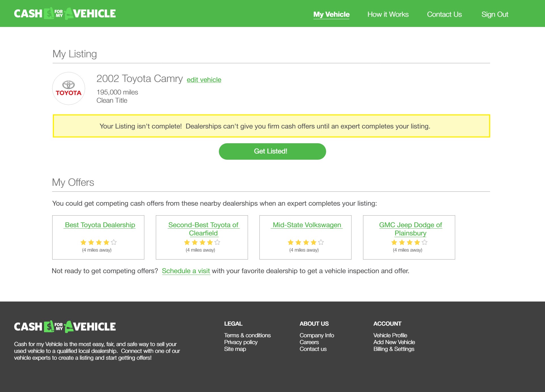Open Best Toyota Dealership link
This screenshot has height=392, width=545.
coord(100,225)
